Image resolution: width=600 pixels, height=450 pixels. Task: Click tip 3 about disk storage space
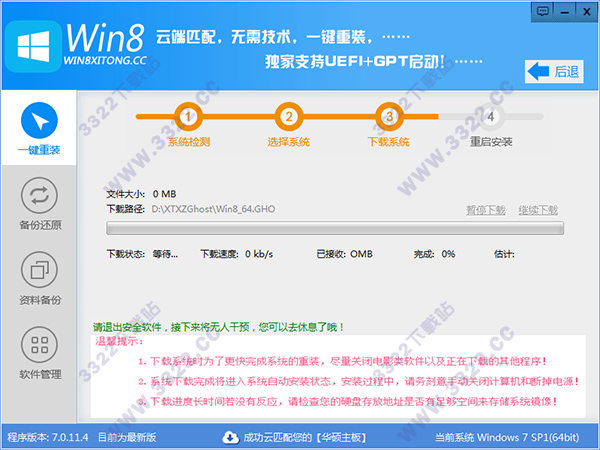(x=348, y=401)
